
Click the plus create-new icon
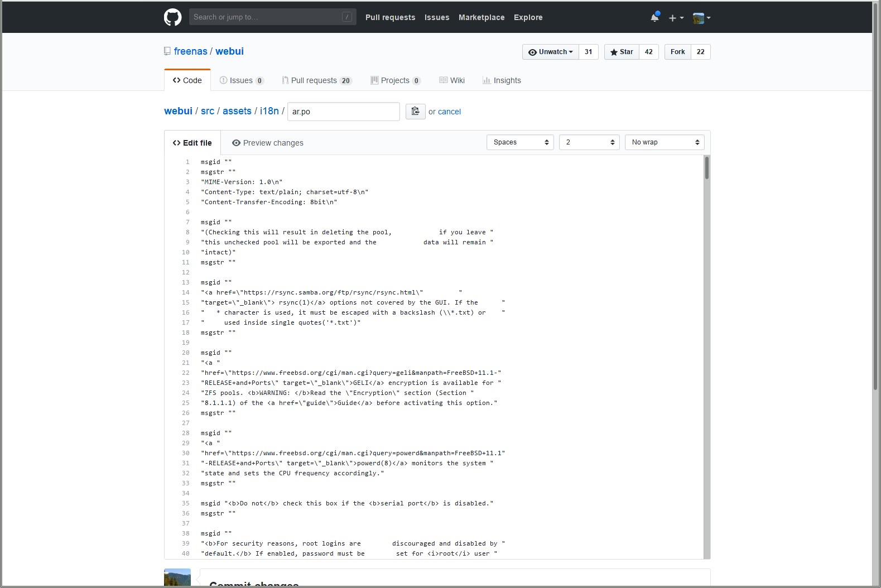coord(676,18)
